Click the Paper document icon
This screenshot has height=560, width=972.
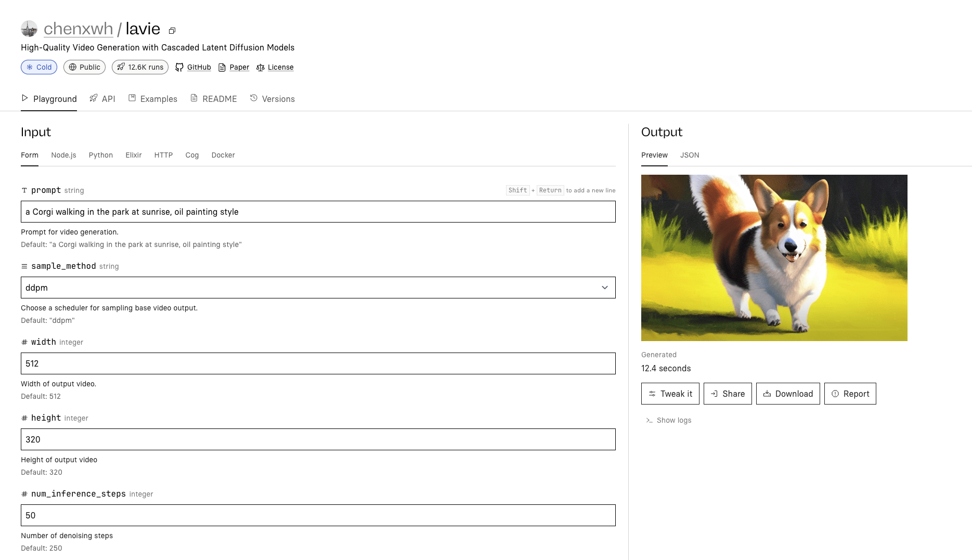pyautogui.click(x=222, y=67)
